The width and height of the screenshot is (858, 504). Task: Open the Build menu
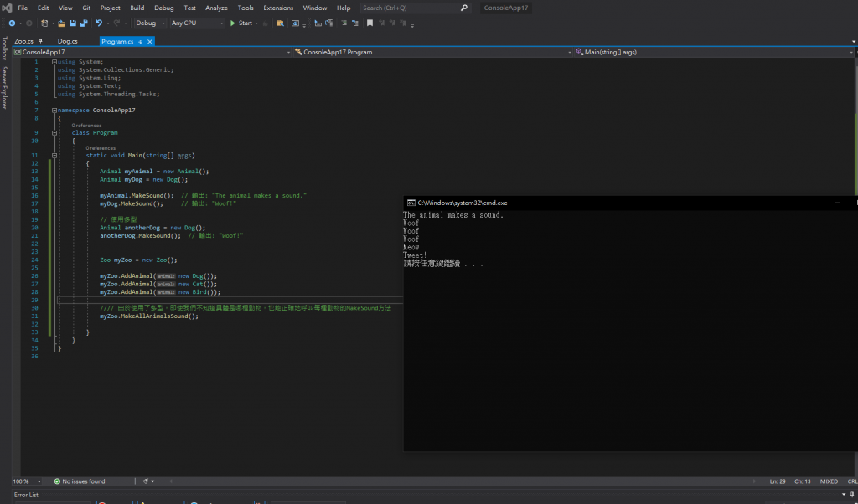[137, 8]
